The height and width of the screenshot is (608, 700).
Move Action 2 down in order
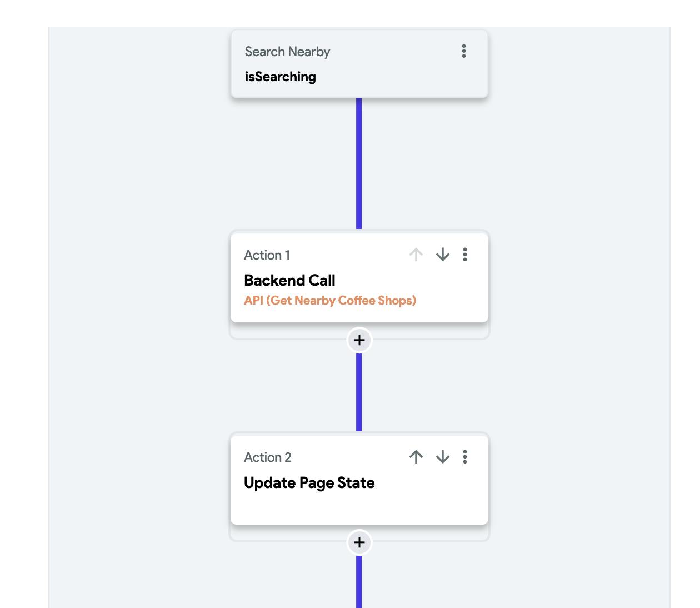[x=443, y=457]
